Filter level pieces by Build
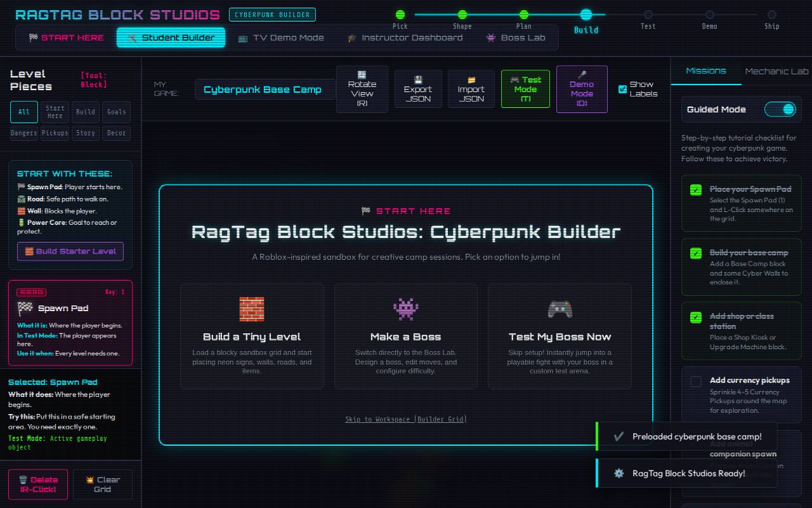 click(86, 112)
